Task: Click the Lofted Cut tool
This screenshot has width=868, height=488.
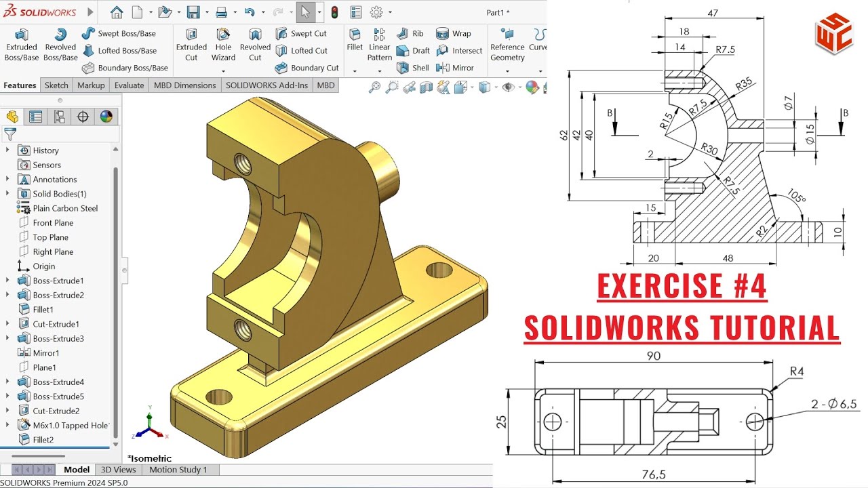Action: click(x=301, y=50)
